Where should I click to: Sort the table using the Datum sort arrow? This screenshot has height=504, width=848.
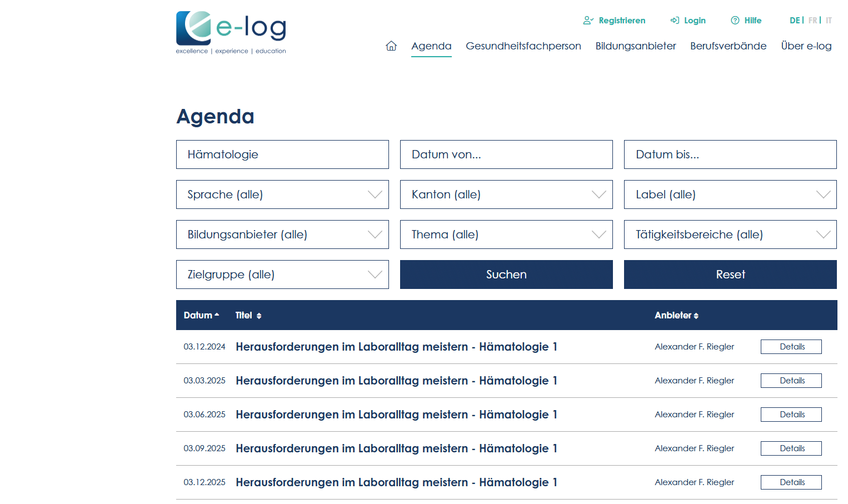(217, 313)
